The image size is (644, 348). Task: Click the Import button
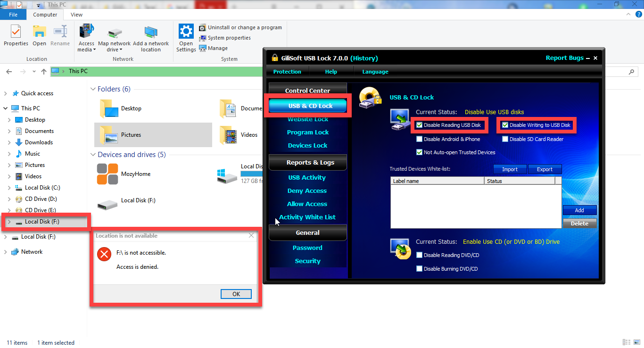point(510,169)
